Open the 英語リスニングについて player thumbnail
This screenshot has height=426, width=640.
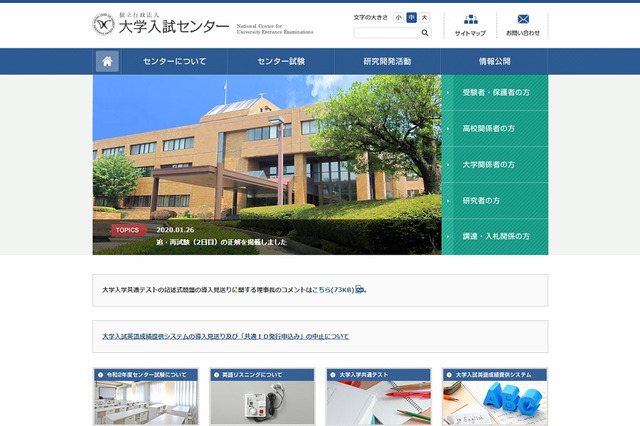pyautogui.click(x=262, y=403)
